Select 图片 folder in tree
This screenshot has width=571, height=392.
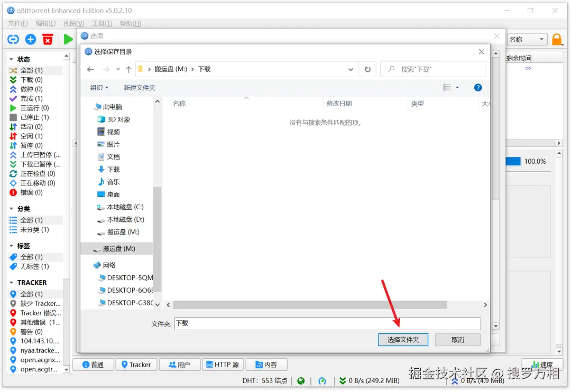point(108,145)
